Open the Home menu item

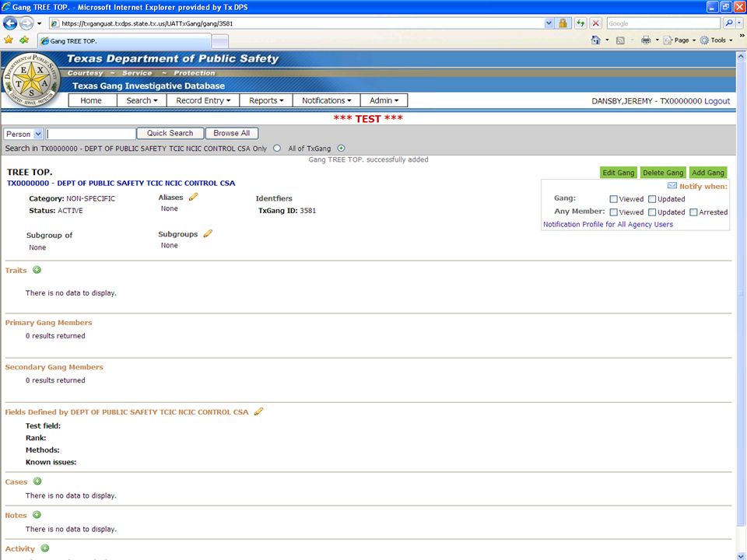tap(91, 100)
